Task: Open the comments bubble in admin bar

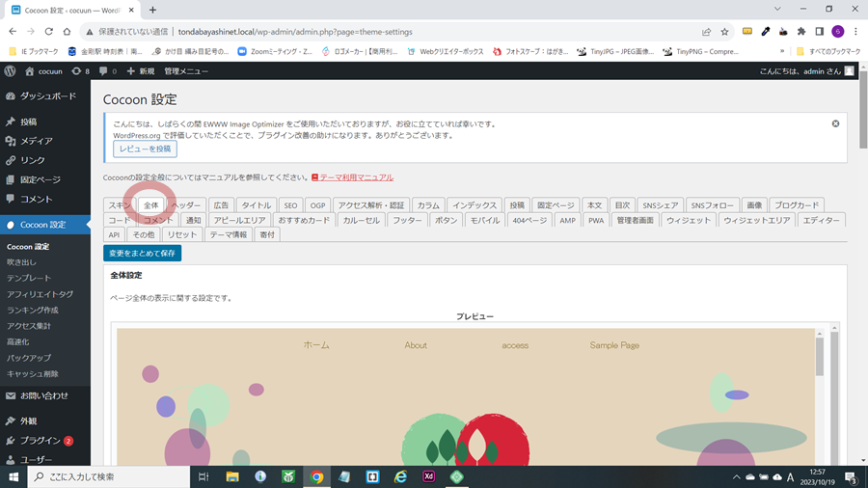Action: coord(107,71)
